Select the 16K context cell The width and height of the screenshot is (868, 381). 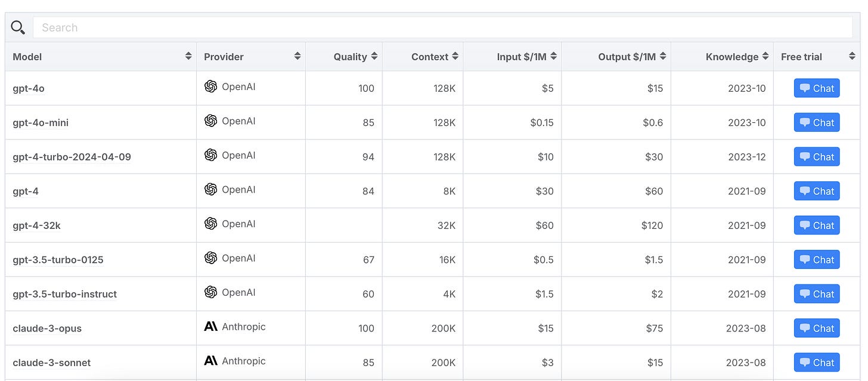[x=423, y=259]
